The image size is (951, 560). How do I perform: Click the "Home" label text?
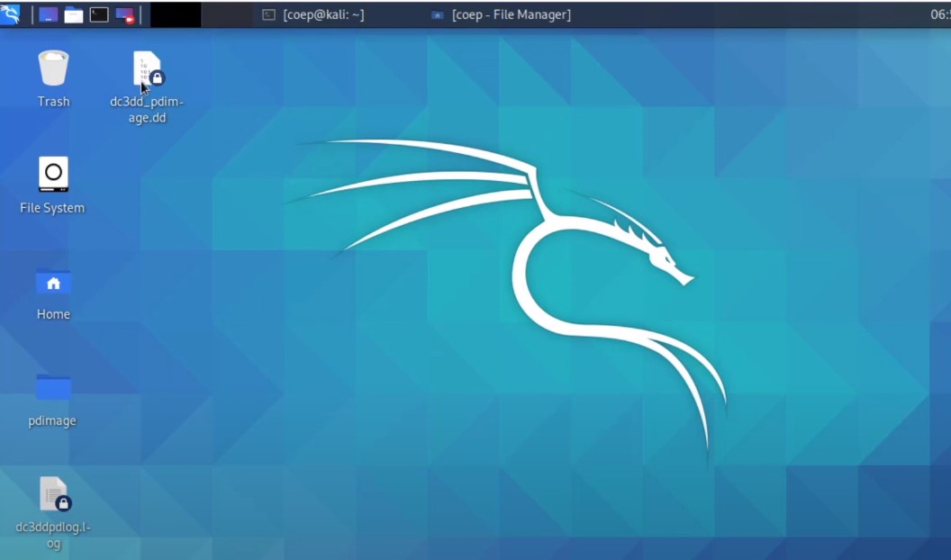53,314
